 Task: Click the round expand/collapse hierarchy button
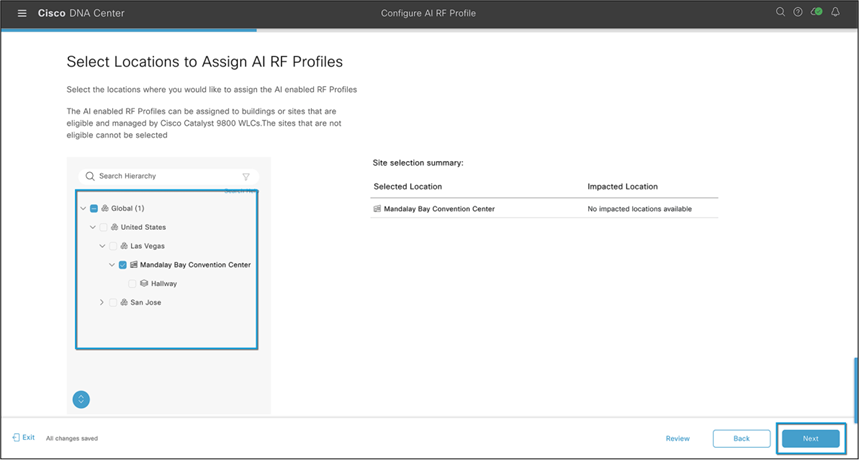(81, 399)
